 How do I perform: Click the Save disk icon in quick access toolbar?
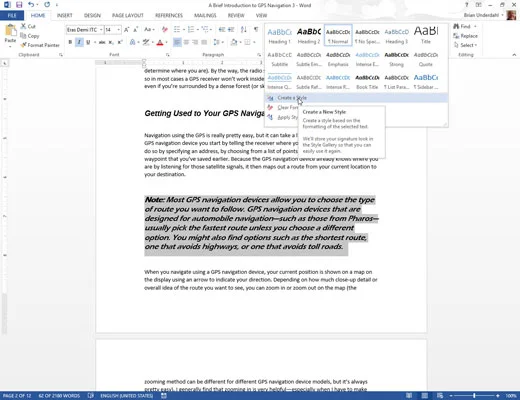19,5
